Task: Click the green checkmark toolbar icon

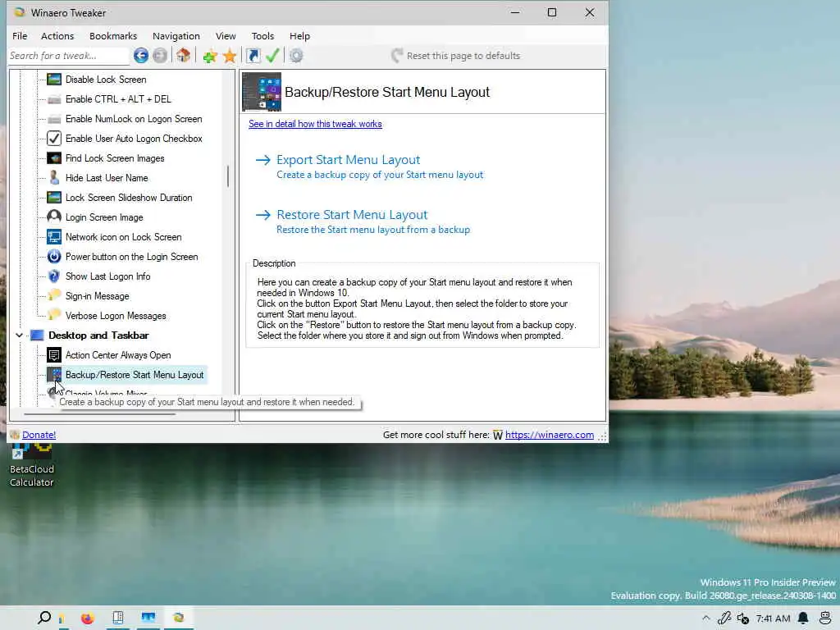Action: point(272,55)
